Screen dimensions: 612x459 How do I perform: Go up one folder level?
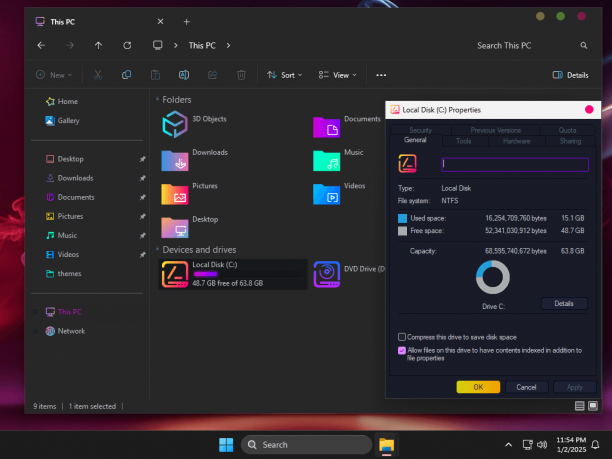point(98,46)
